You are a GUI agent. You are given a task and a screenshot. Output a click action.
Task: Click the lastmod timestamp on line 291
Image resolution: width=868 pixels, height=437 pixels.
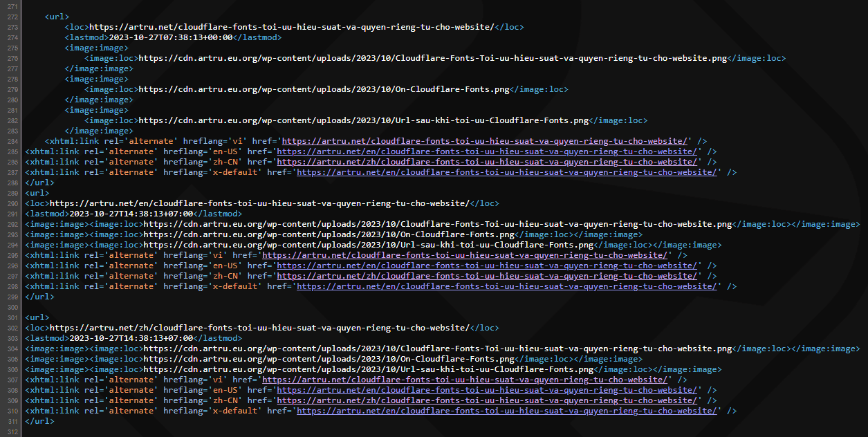click(131, 214)
